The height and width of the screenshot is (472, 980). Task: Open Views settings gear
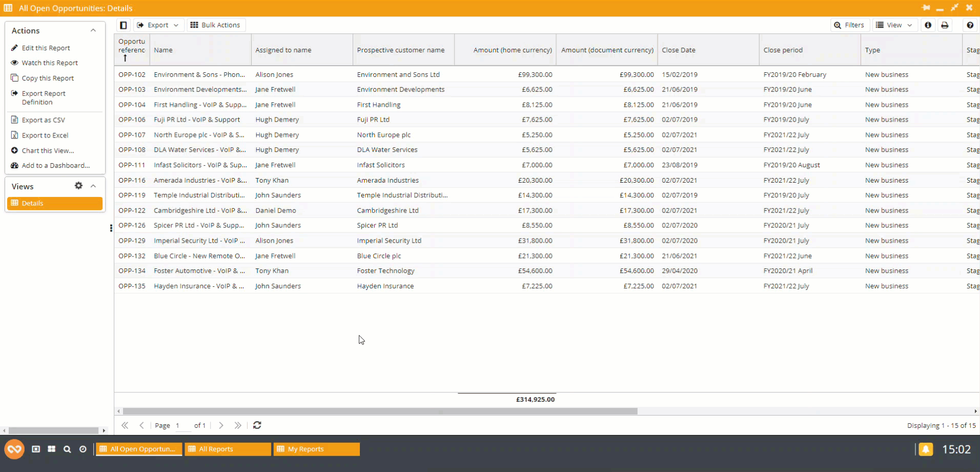[78, 186]
